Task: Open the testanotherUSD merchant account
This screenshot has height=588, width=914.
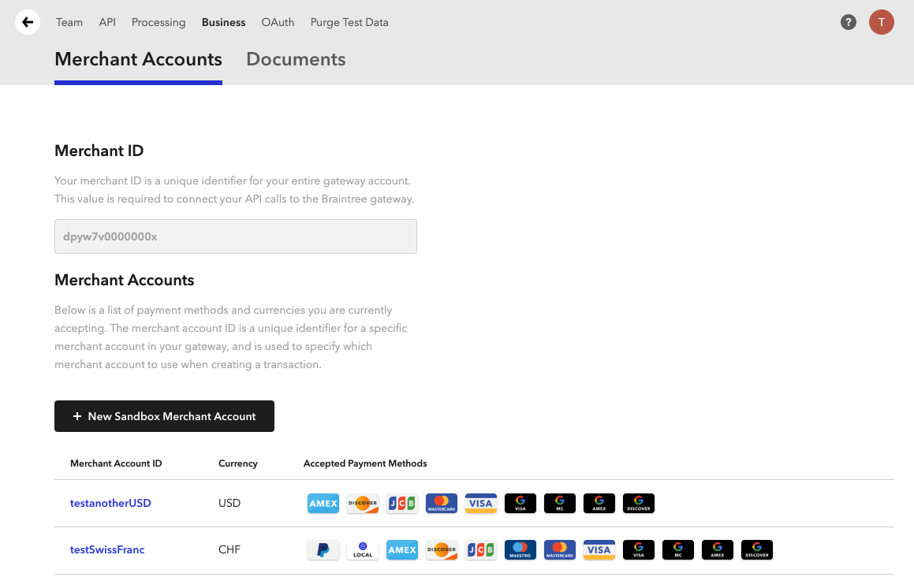Action: (110, 503)
